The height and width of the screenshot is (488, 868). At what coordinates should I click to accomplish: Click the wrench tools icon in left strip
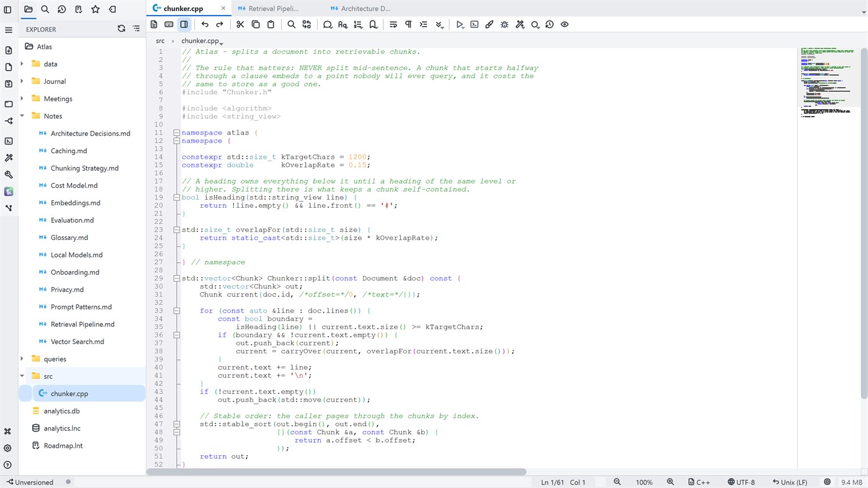pos(8,175)
